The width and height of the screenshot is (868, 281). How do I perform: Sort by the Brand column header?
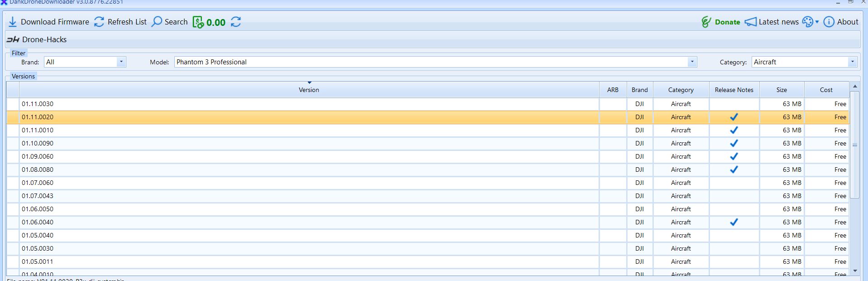click(x=640, y=90)
